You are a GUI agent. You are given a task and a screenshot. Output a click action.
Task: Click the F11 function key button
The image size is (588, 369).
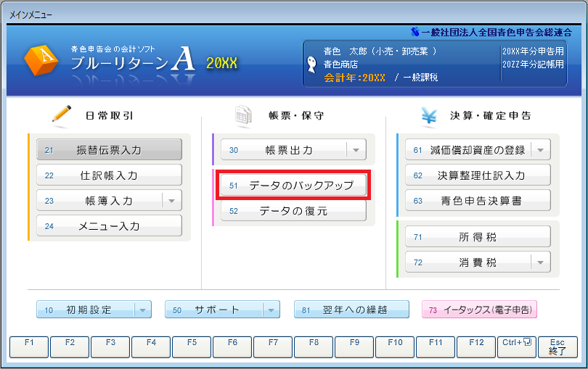[x=436, y=347]
